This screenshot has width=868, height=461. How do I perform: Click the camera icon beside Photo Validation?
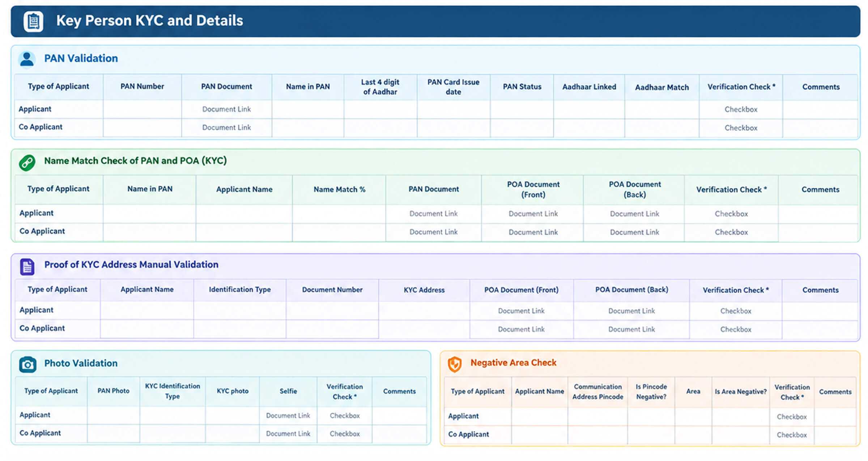click(x=28, y=365)
